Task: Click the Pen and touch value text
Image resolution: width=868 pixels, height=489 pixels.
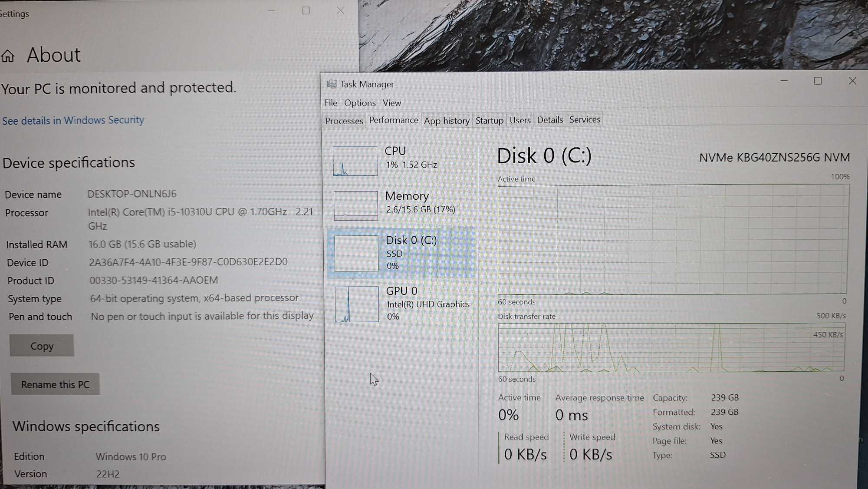Action: click(202, 316)
